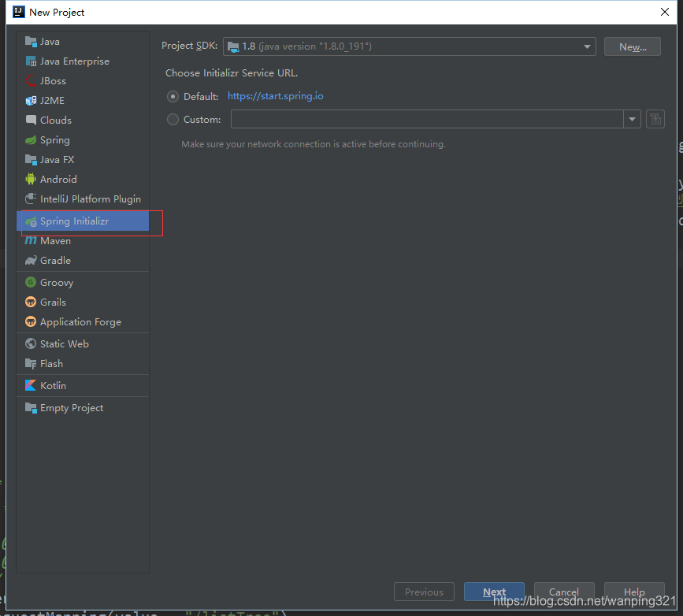
Task: Choose Java Enterprise project type
Action: 83,61
